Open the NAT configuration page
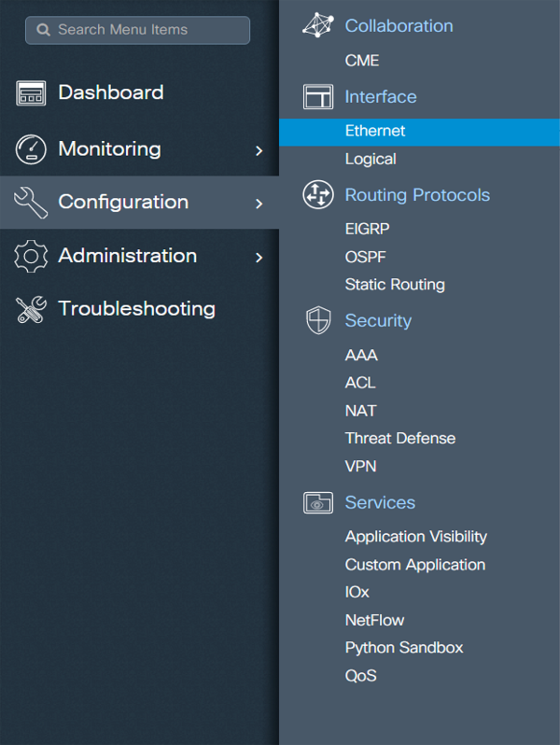This screenshot has height=745, width=560. pos(360,411)
